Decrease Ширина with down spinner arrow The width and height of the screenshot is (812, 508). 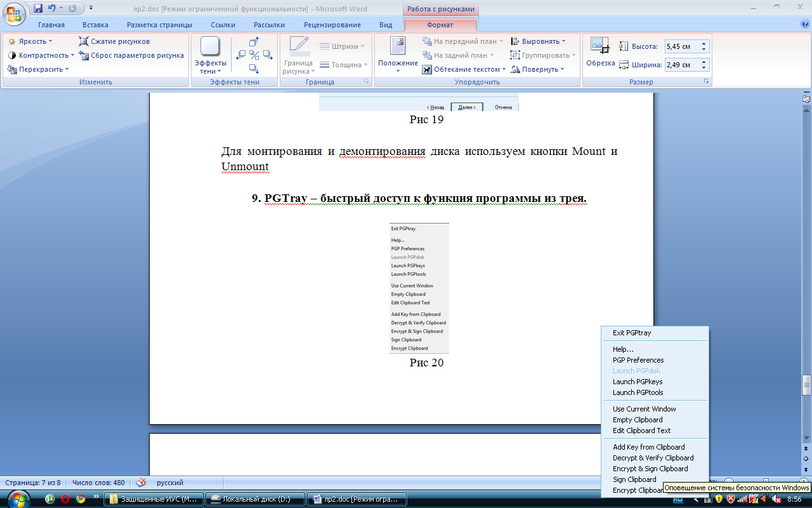[x=704, y=68]
